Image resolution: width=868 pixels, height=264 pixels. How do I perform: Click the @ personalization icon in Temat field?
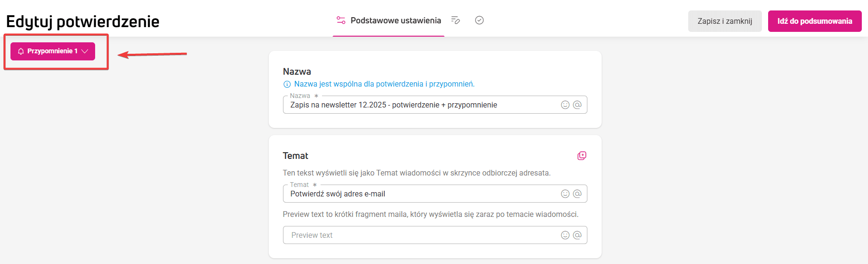pyautogui.click(x=577, y=194)
